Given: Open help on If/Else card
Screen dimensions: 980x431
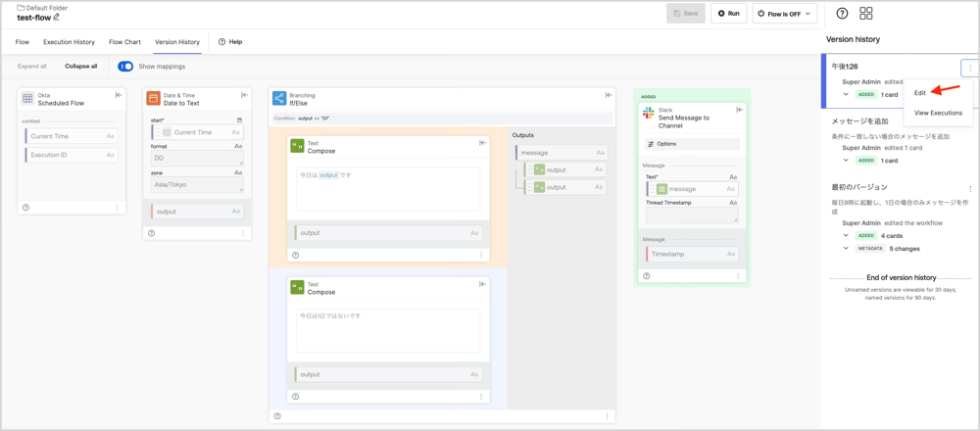Looking at the screenshot, I should (x=277, y=416).
